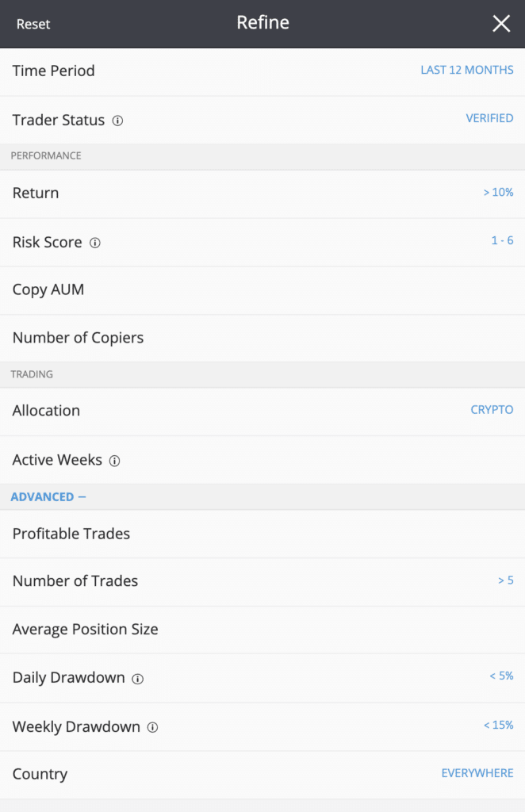This screenshot has height=812, width=525.
Task: Click the Daily Drawdown info icon
Action: 137,679
